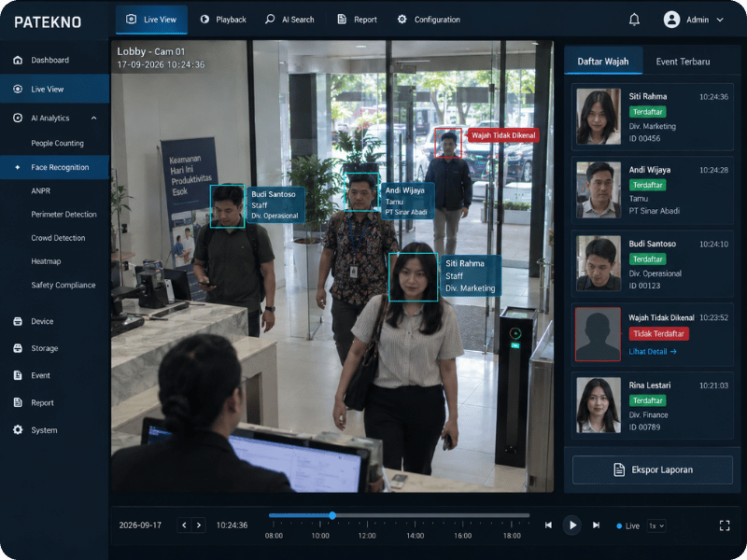This screenshot has width=747, height=560.
Task: Switch to the Playback tab
Action: [x=223, y=20]
